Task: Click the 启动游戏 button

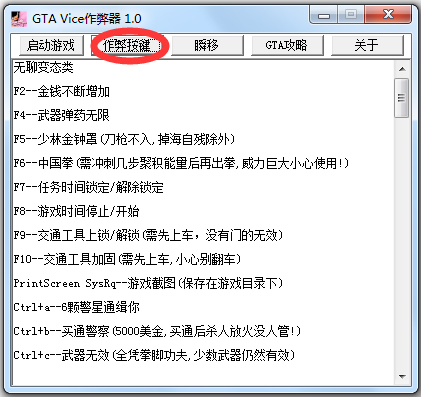Action: (x=51, y=45)
